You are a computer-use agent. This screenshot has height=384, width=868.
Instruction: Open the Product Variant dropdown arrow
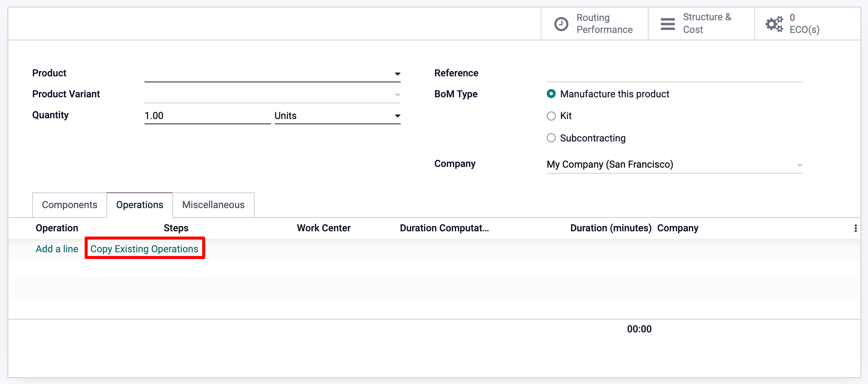tap(397, 95)
